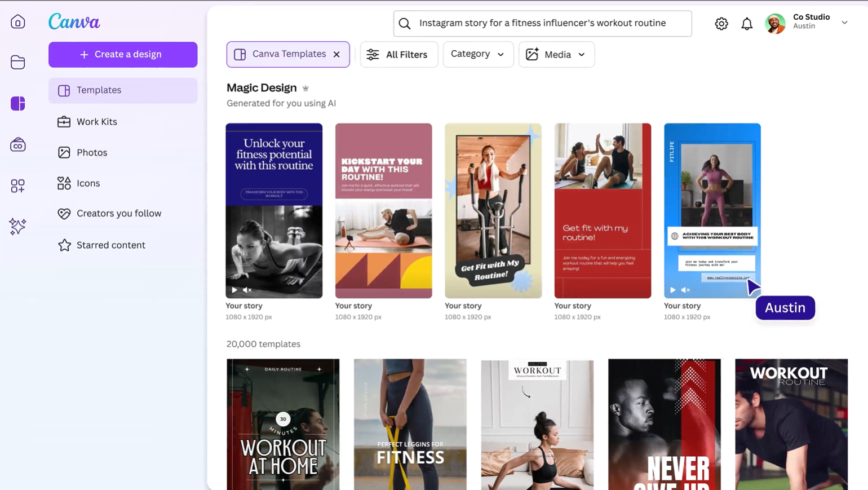Open the Apps grid icon in left rail
Viewport: 868px width, 490px height.
point(18,186)
